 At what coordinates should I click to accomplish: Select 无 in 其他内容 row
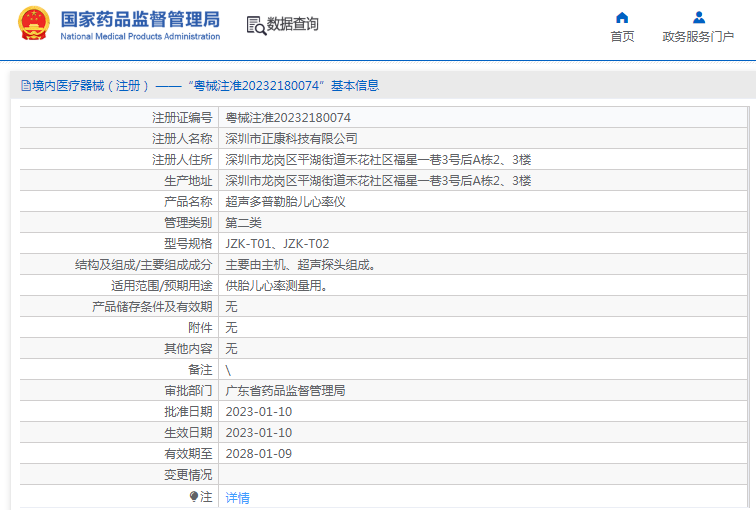click(x=231, y=349)
